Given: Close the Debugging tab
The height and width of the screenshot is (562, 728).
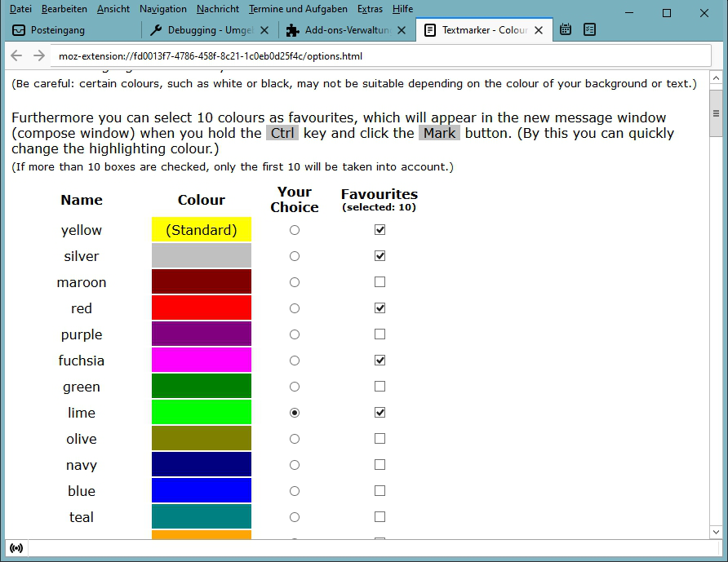Looking at the screenshot, I should pyautogui.click(x=264, y=30).
